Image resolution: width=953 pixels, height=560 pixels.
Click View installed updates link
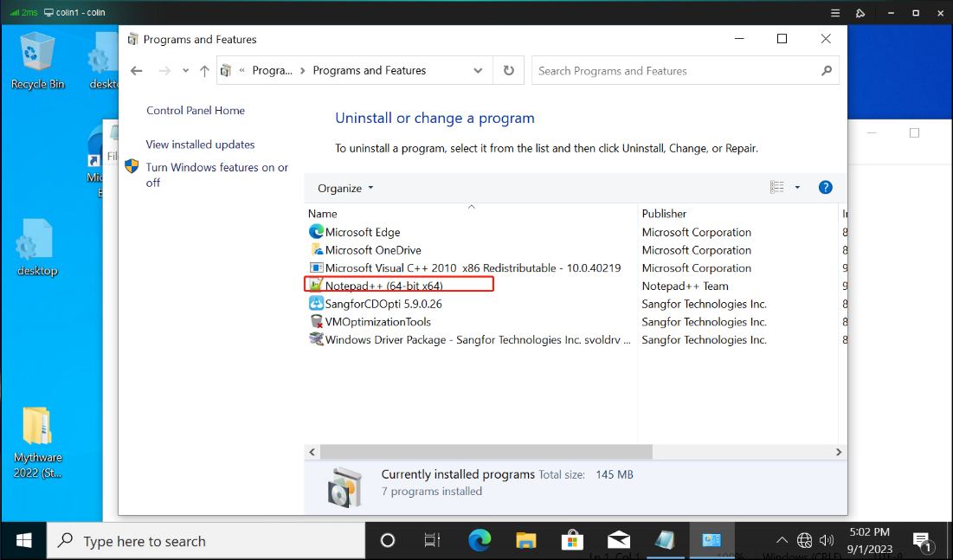[x=200, y=145]
